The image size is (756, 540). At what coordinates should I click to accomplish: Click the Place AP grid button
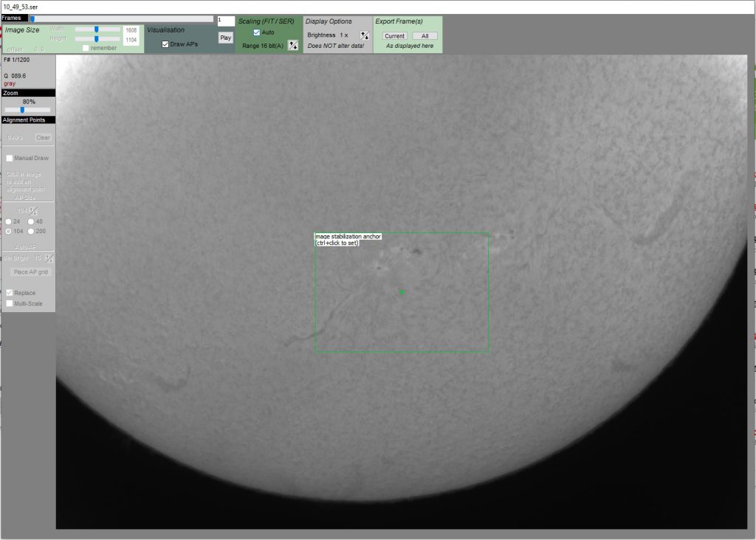coord(30,272)
